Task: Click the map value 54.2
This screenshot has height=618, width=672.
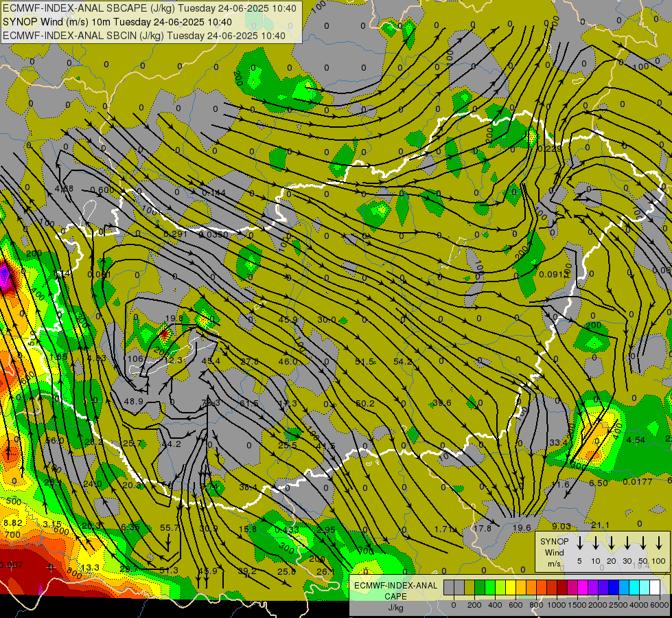Action: click(x=402, y=362)
